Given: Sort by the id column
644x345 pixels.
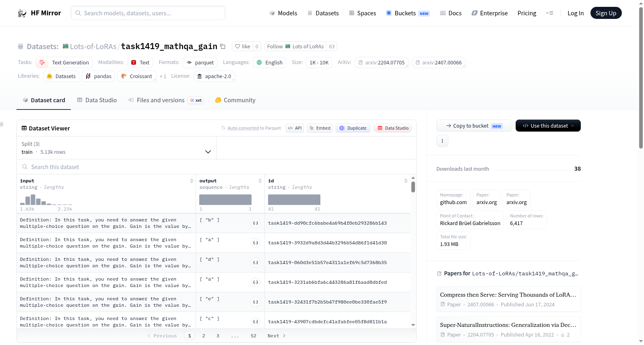Looking at the screenshot, I should tap(406, 181).
